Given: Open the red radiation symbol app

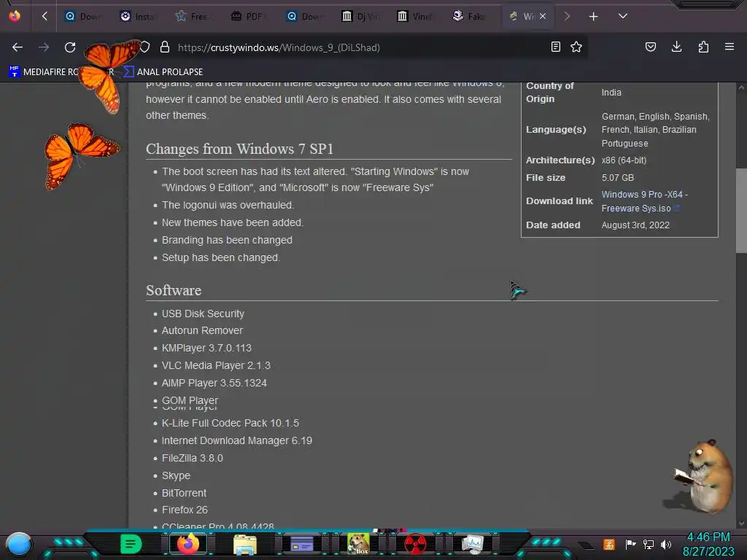Looking at the screenshot, I should [415, 544].
